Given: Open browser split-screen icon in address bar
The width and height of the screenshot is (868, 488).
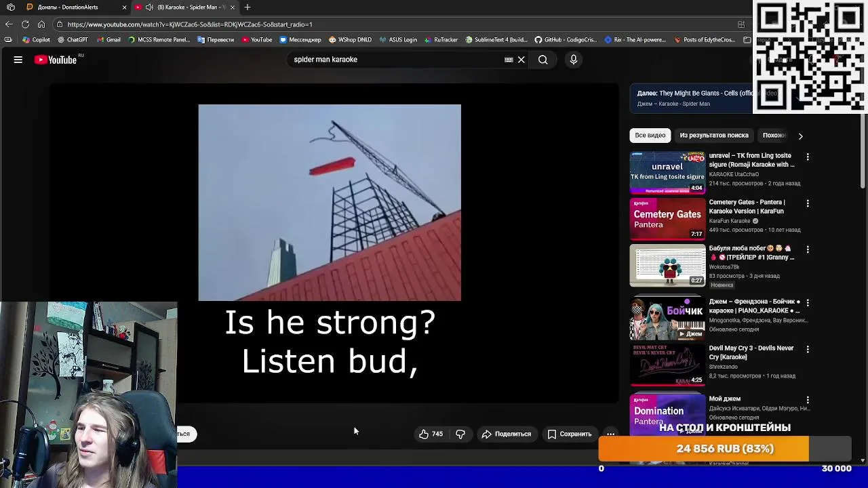Looking at the screenshot, I should [x=741, y=24].
